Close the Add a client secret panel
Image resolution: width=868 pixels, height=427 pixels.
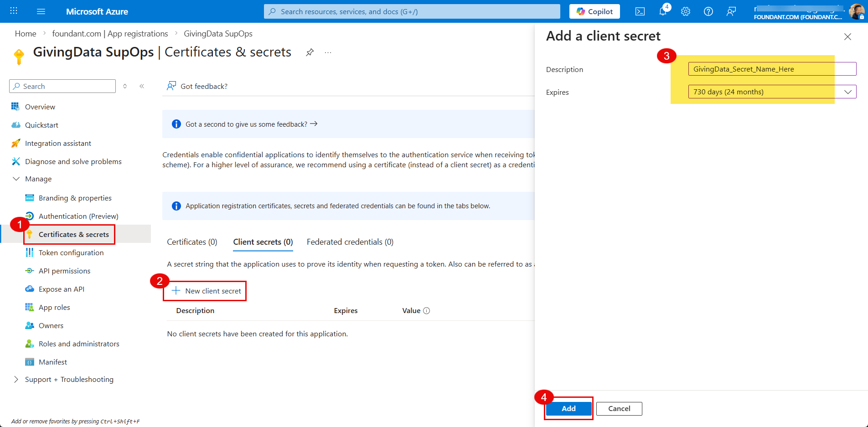point(847,36)
